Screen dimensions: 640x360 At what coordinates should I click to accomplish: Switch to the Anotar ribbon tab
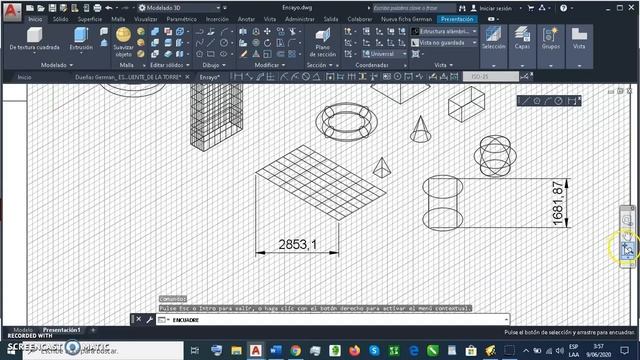(x=246, y=19)
